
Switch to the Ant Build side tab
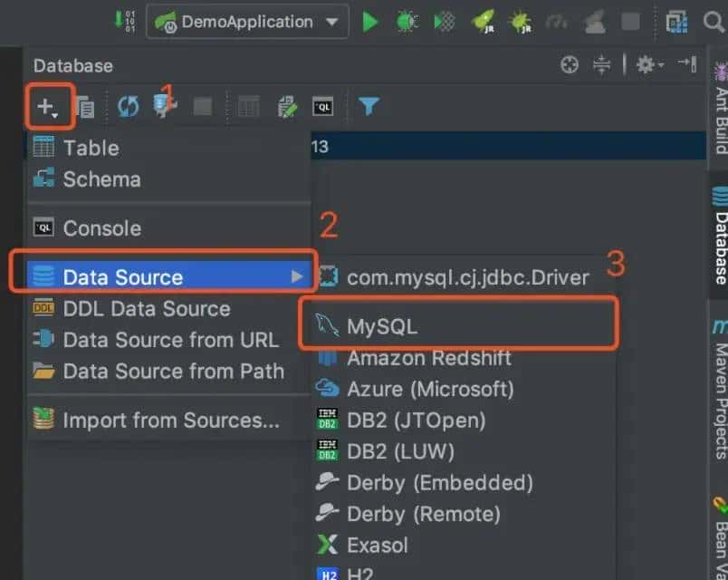pyautogui.click(x=720, y=111)
